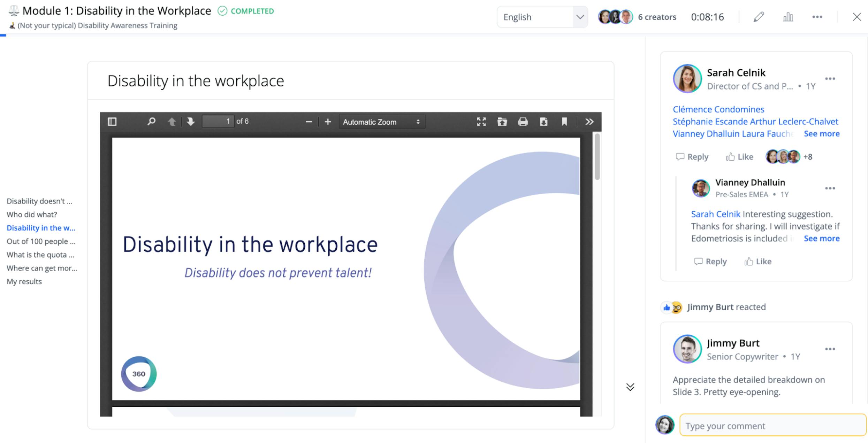Reply to Vianney Dhalluin's comment
This screenshot has width=868, height=443.
pos(710,262)
